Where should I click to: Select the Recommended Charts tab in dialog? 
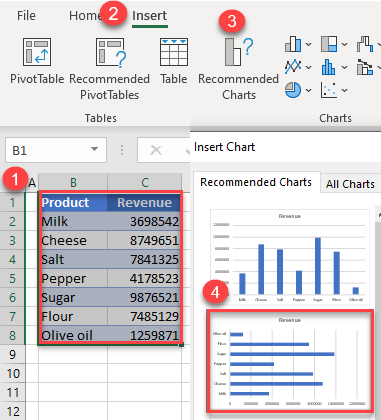click(256, 182)
